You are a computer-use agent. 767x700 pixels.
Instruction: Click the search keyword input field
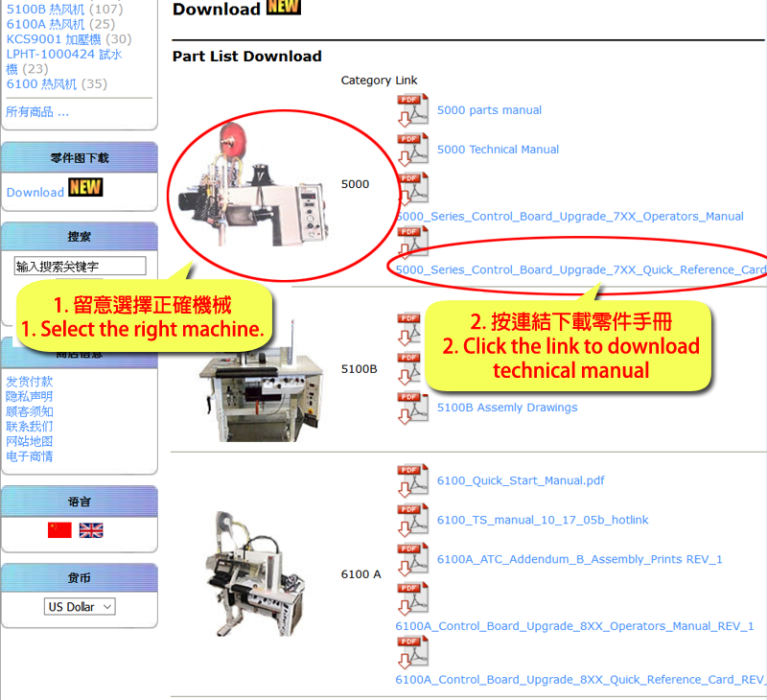pyautogui.click(x=81, y=267)
